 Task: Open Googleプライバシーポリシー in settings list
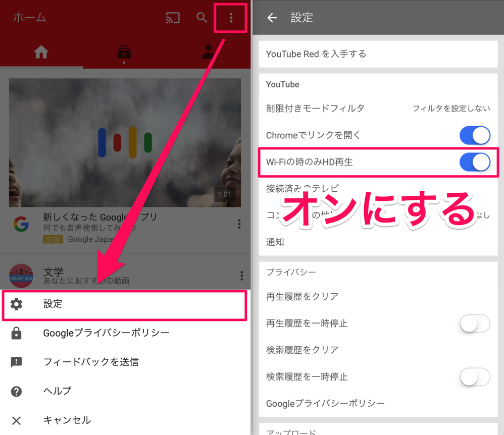click(x=378, y=404)
